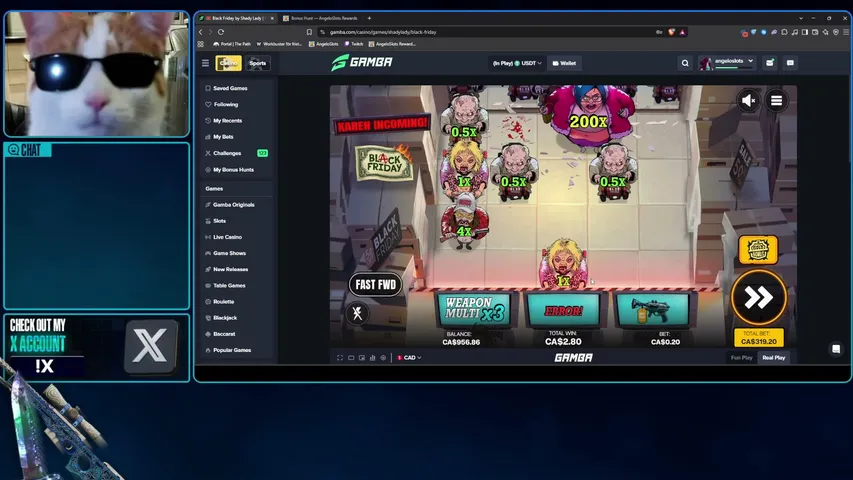Select the Black Friday browser tab
Image resolution: width=853 pixels, height=480 pixels.
tap(237, 18)
